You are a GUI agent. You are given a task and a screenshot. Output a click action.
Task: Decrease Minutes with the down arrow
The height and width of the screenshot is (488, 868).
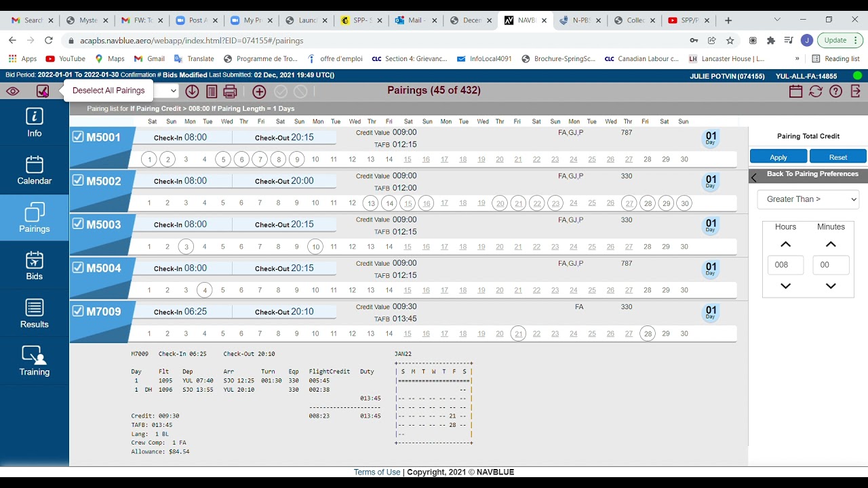831,286
